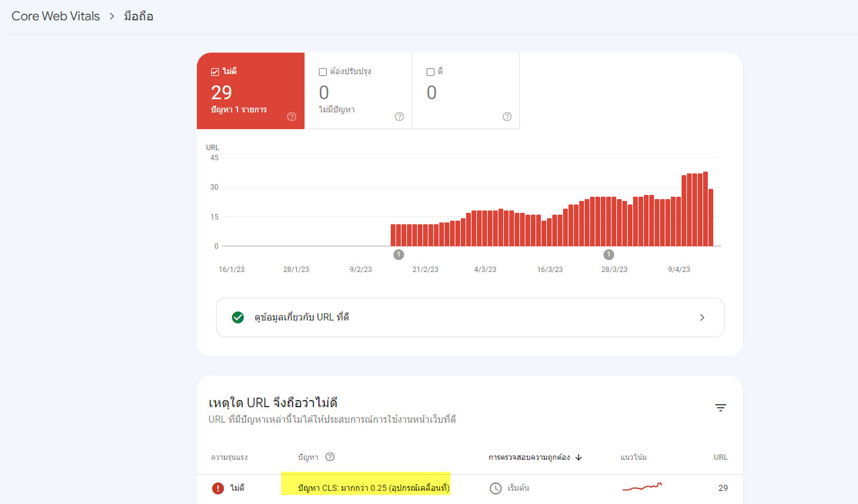The height and width of the screenshot is (504, 858).
Task: Click the เหตุใด URL จึงถือว่าไม่ดี heading
Action: (x=273, y=403)
